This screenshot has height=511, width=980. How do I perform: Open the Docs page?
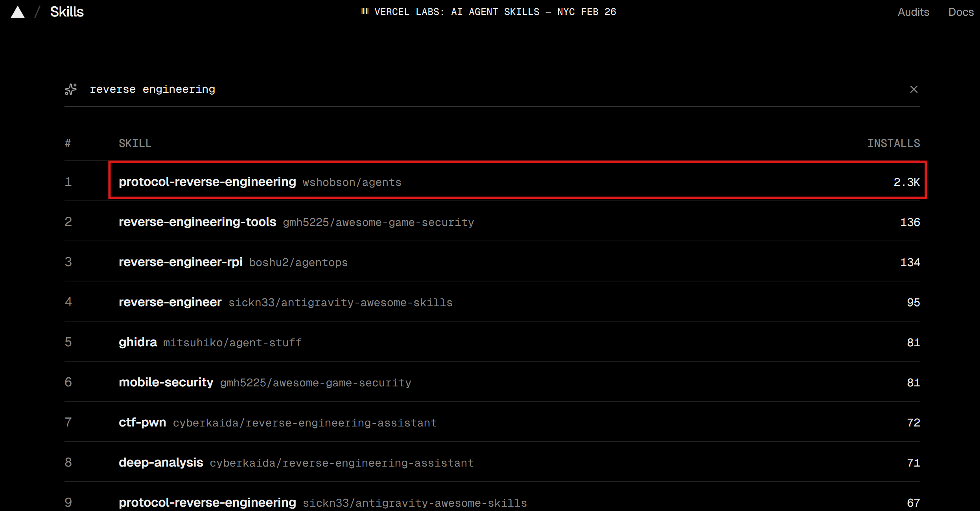click(x=961, y=12)
